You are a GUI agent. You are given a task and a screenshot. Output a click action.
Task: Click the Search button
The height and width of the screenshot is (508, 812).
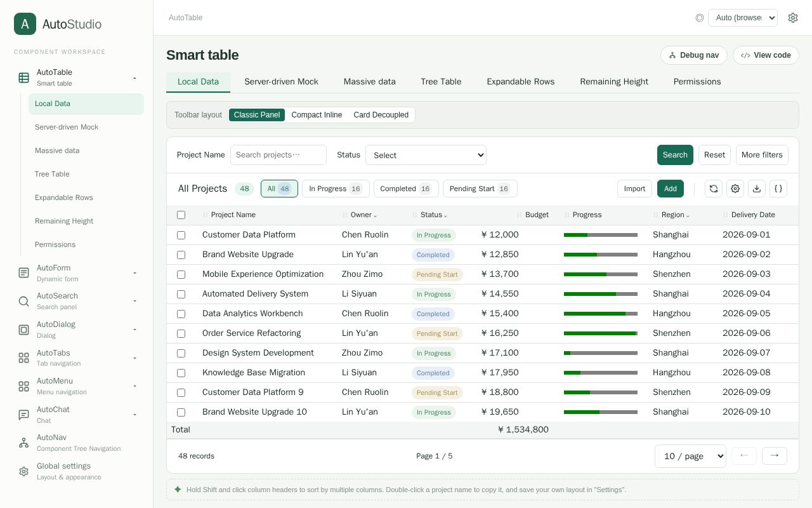tap(675, 155)
